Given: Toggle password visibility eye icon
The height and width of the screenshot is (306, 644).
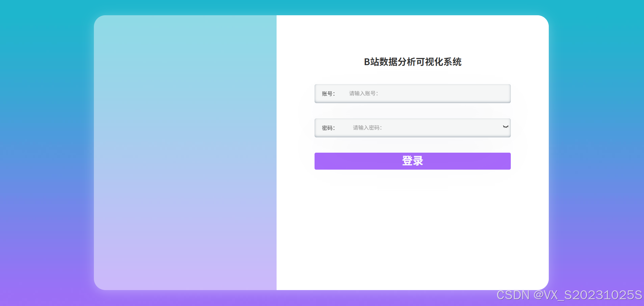Looking at the screenshot, I should 506,127.
